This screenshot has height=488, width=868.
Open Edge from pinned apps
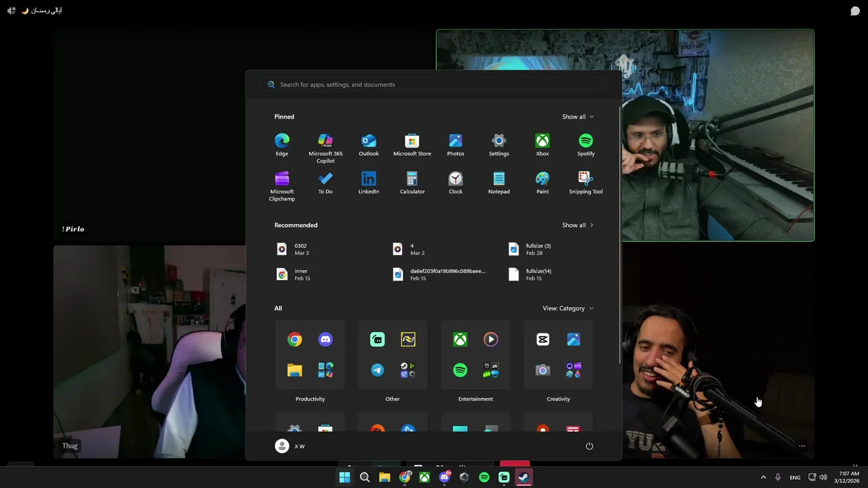282,145
